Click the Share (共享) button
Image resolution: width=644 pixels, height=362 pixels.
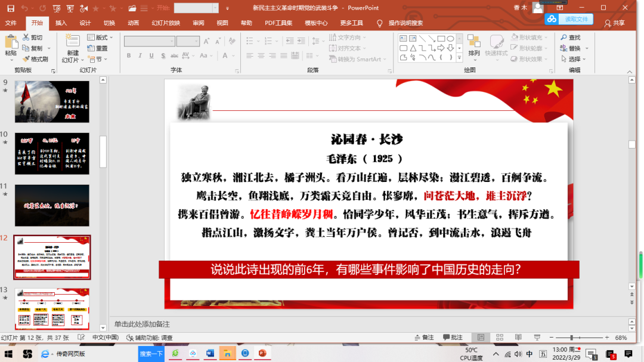point(614,23)
